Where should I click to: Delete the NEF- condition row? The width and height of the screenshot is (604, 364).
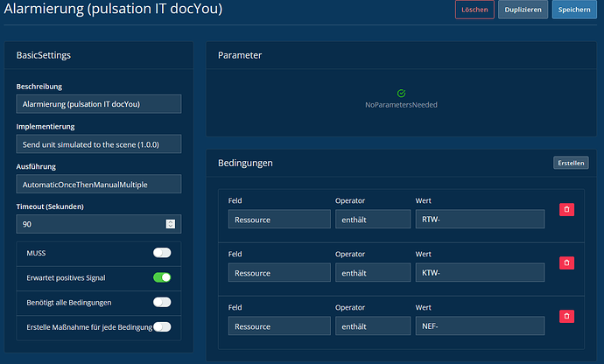click(x=566, y=316)
